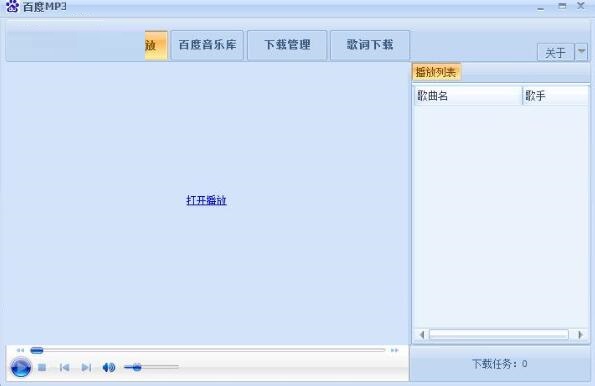Image resolution: width=595 pixels, height=386 pixels.
Task: Select the highlighted orange playback tab
Action: tap(156, 46)
